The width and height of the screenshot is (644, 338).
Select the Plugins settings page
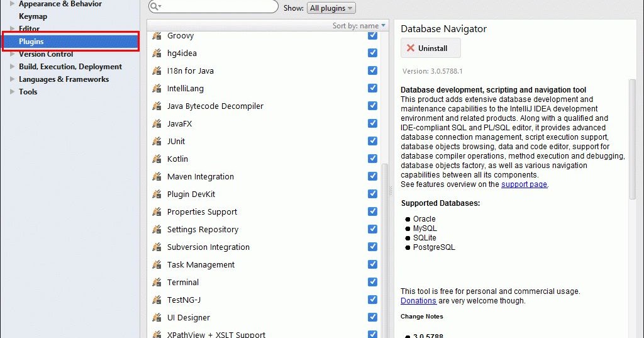(x=70, y=42)
